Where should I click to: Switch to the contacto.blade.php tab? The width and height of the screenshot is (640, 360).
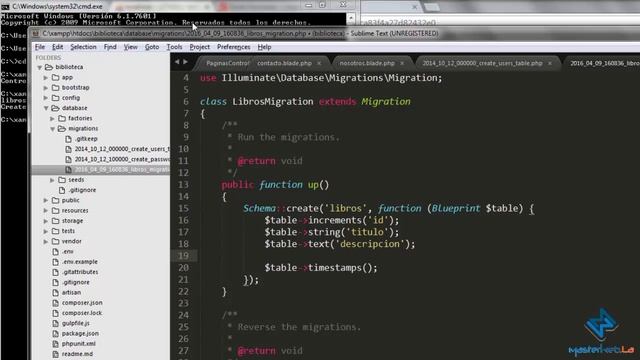[x=284, y=63]
